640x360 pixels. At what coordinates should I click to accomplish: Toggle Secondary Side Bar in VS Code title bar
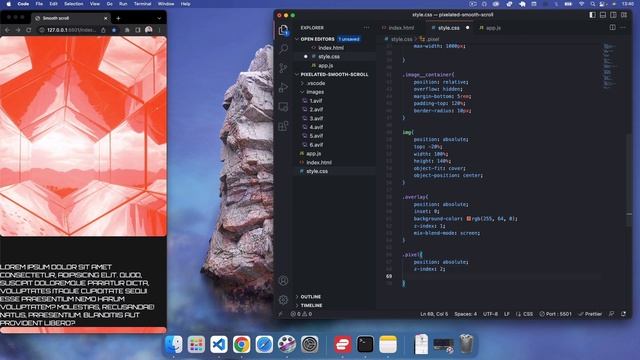(x=613, y=15)
